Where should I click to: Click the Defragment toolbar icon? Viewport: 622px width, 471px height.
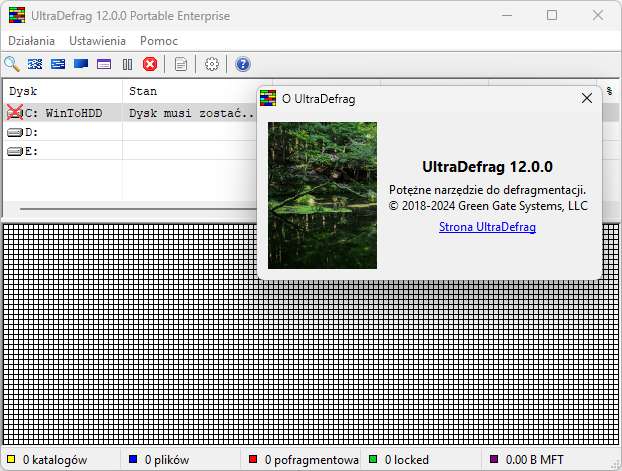point(35,64)
